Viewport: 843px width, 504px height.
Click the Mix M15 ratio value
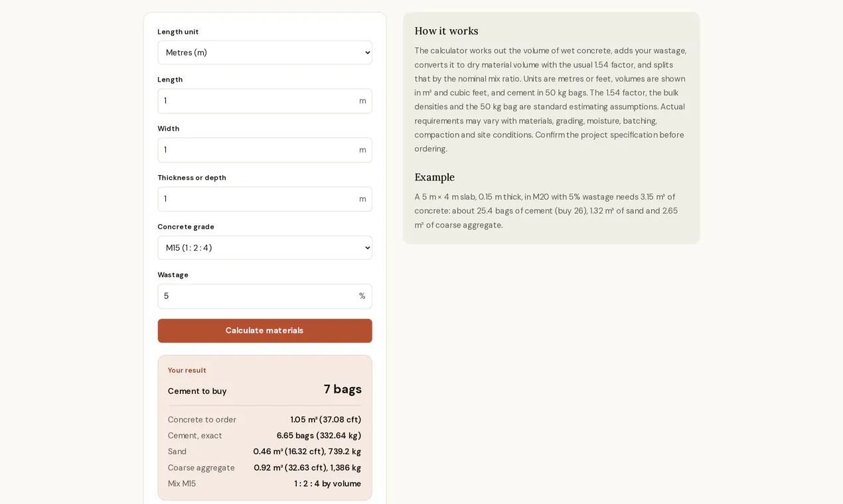(x=328, y=484)
